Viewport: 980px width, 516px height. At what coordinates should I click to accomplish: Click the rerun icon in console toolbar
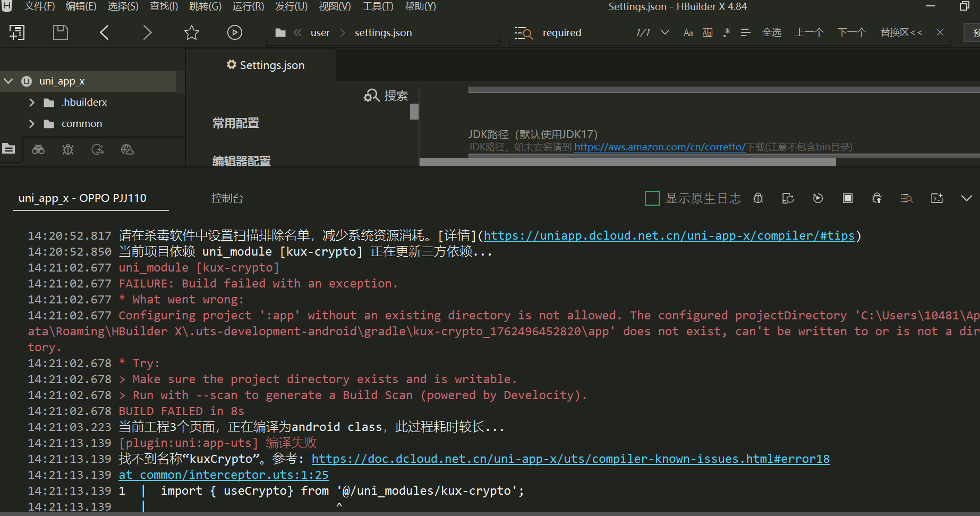point(818,198)
